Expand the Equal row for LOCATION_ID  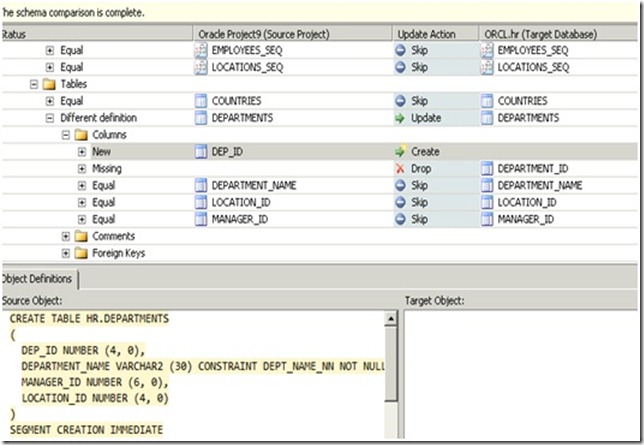[x=82, y=203]
